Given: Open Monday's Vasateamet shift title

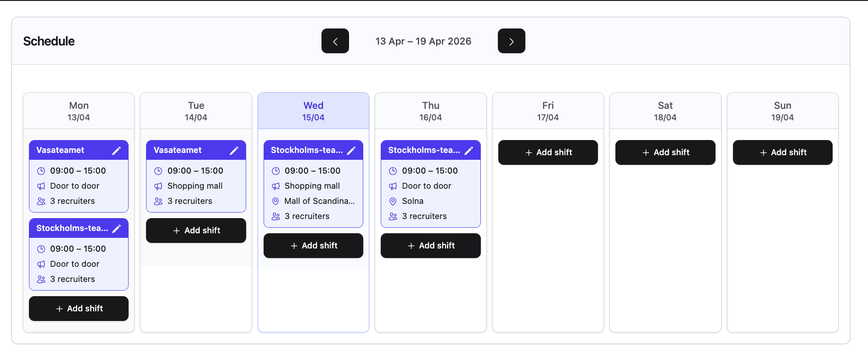Looking at the screenshot, I should [x=60, y=150].
